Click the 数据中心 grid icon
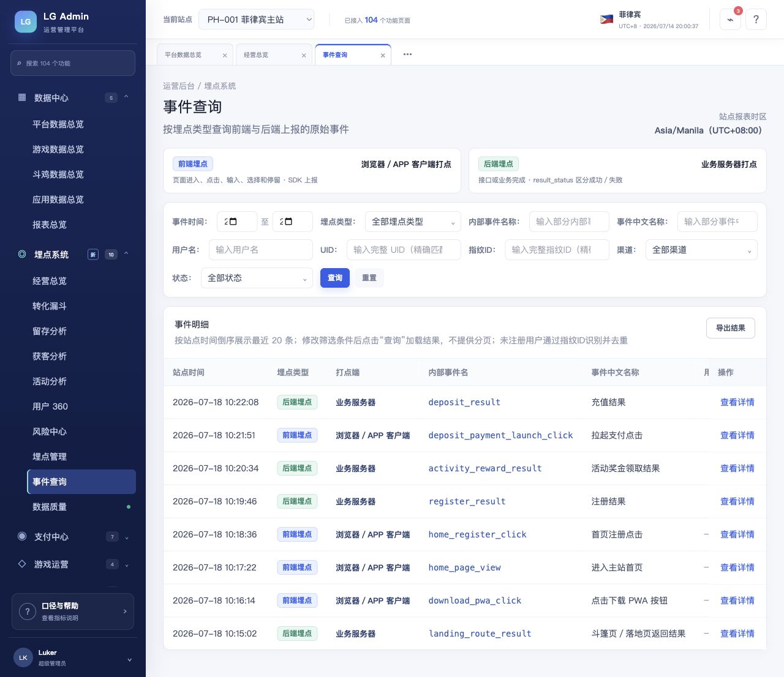784x677 pixels. [22, 97]
